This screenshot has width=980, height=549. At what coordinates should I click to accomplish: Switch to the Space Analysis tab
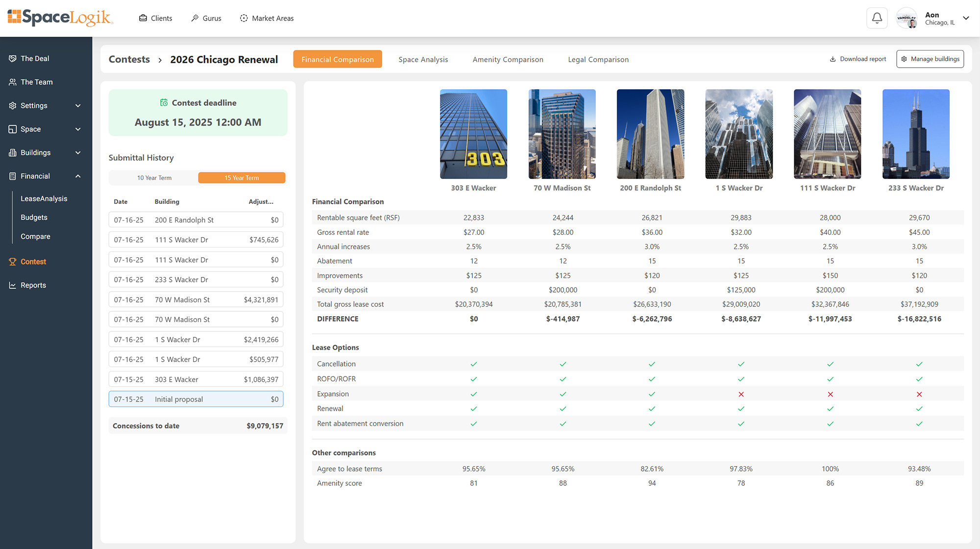[x=423, y=59]
